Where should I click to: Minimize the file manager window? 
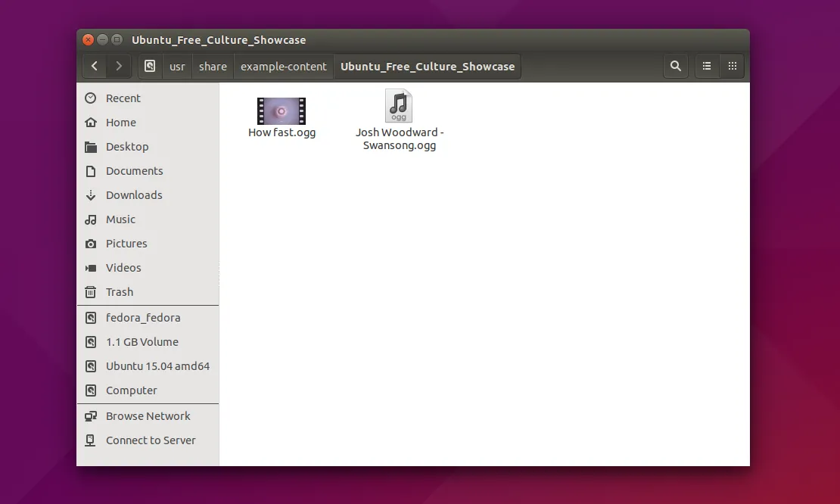coord(102,39)
